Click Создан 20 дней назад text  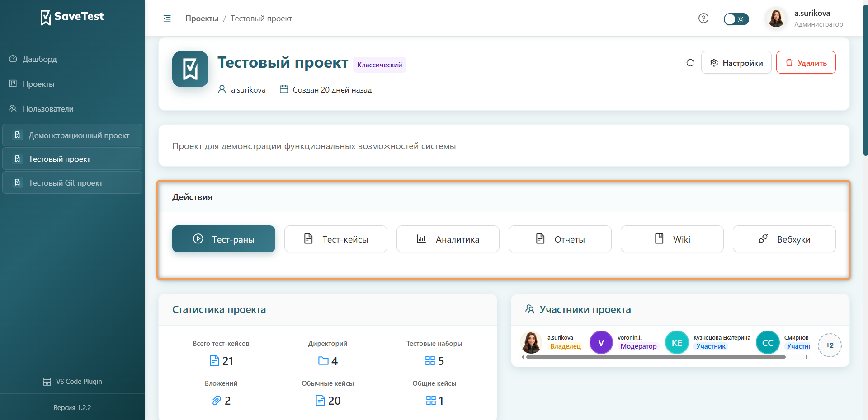click(332, 90)
